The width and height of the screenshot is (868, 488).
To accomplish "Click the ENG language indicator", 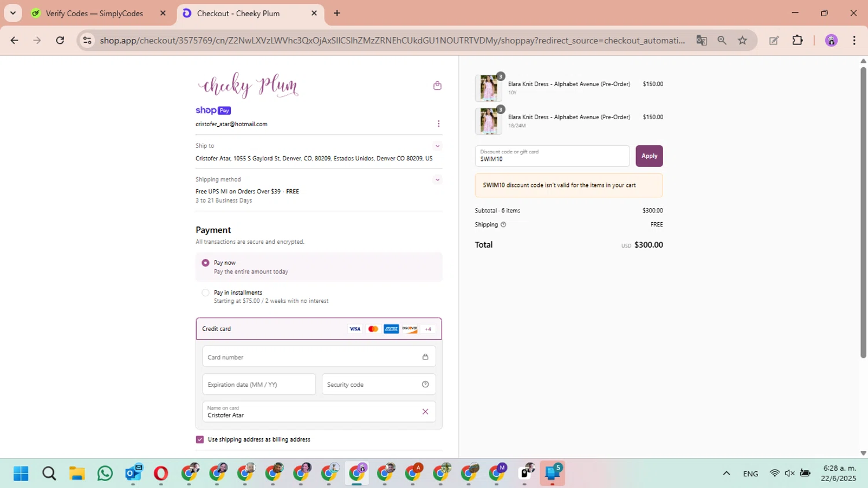I will pyautogui.click(x=751, y=474).
